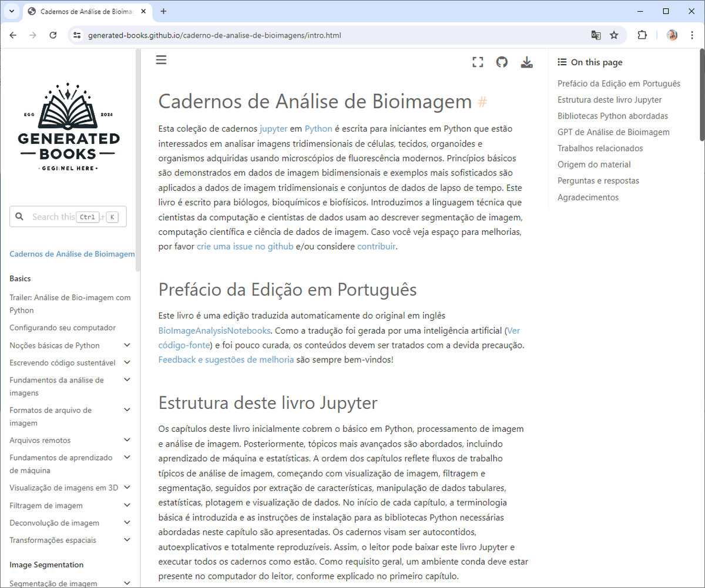Open the Chrome three-dot menu
705x588 pixels.
point(692,35)
